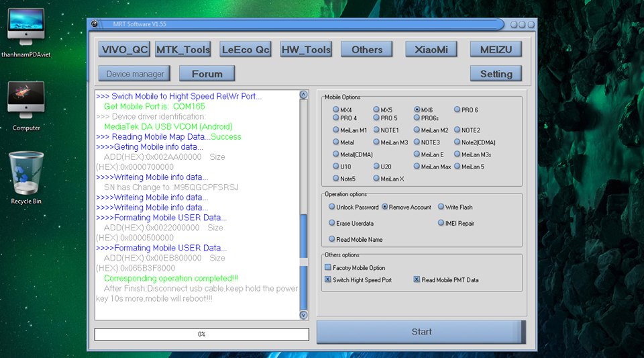Select MeiLan M2 radio button
The height and width of the screenshot is (358, 644).
417,130
